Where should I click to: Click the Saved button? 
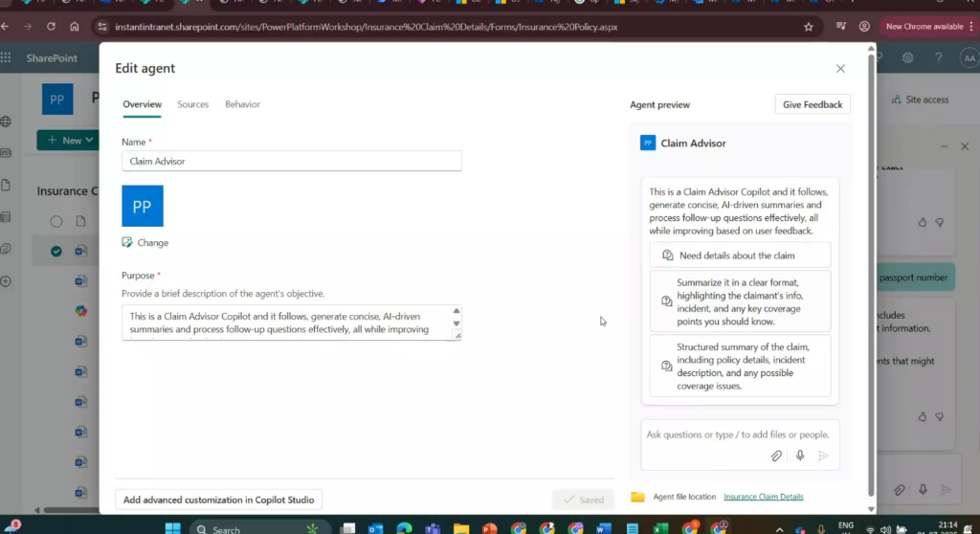(583, 500)
